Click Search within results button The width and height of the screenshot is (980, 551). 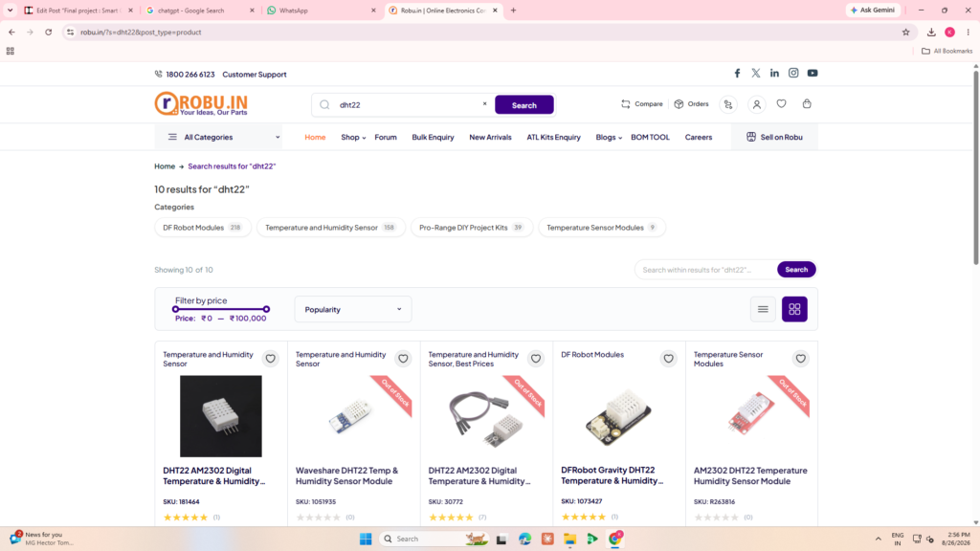click(796, 269)
